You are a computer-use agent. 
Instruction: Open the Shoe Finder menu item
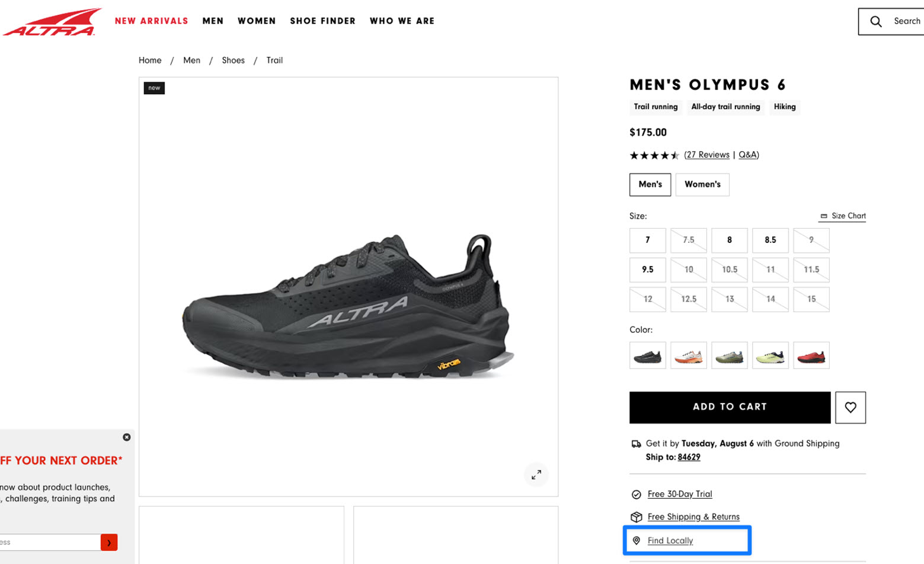click(x=322, y=21)
